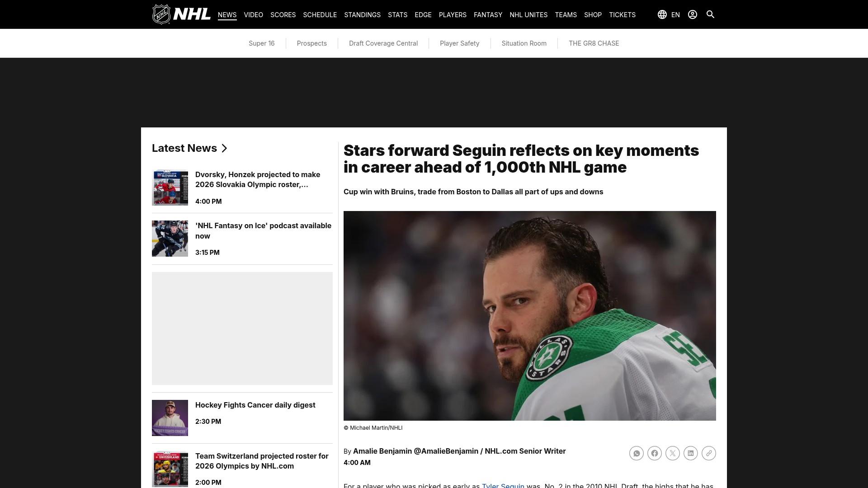Screen dimensions: 868x488
Task: Open the NHL UNITES menu item
Action: pyautogui.click(x=528, y=15)
